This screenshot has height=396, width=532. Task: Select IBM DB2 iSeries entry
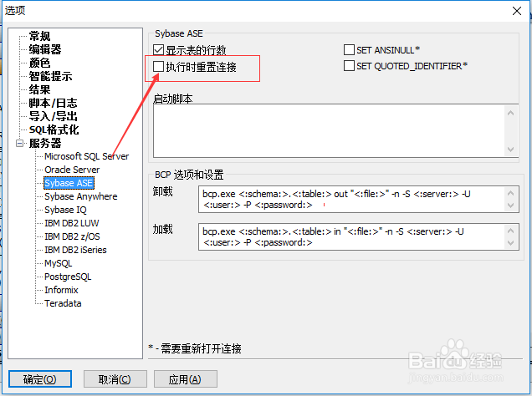(75, 250)
